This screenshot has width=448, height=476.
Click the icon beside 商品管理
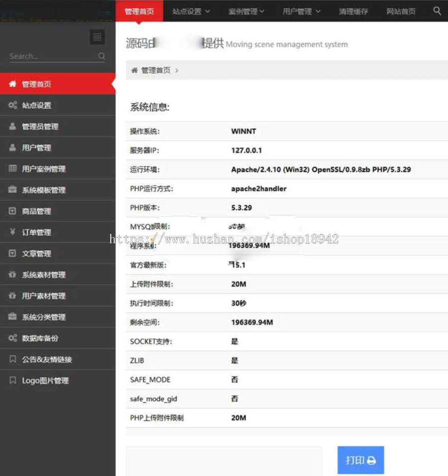pyautogui.click(x=12, y=211)
